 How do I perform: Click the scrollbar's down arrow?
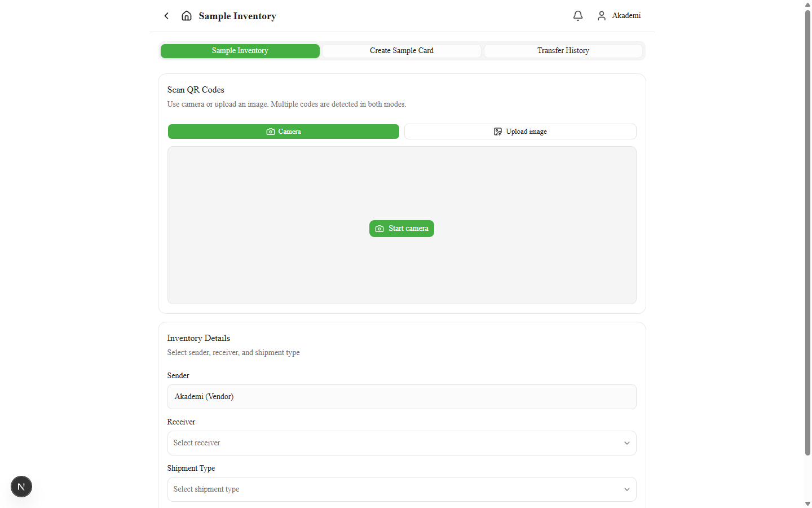[x=807, y=503]
